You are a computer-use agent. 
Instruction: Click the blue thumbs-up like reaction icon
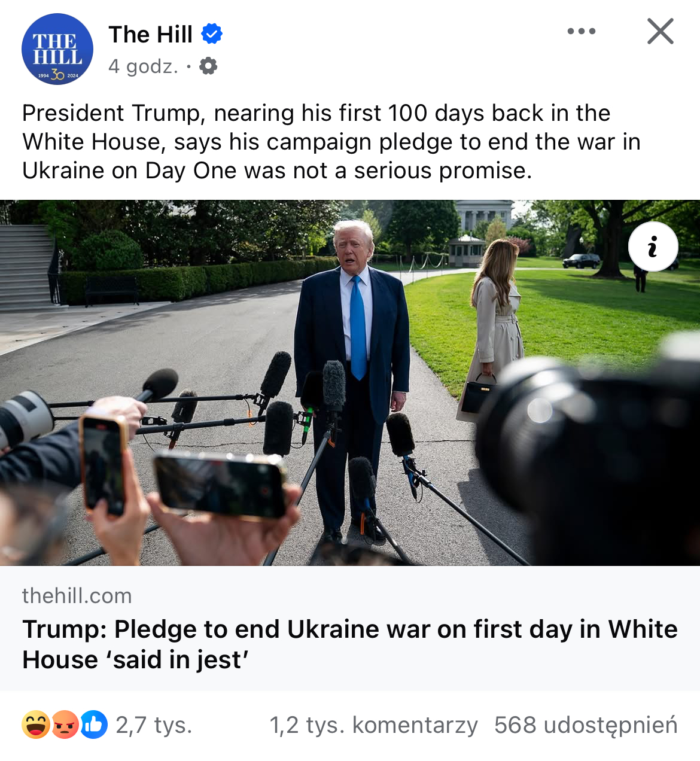click(x=93, y=725)
